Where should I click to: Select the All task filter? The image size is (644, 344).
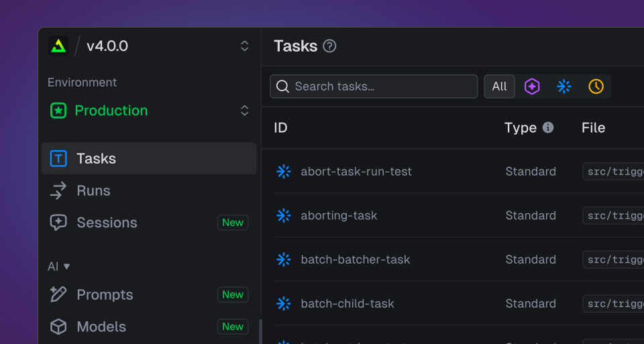pyautogui.click(x=499, y=87)
